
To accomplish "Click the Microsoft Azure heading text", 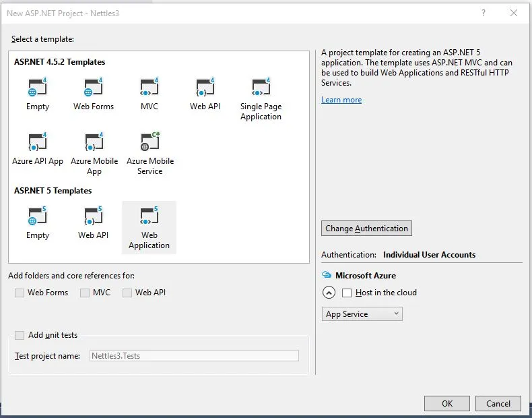I will (x=366, y=275).
